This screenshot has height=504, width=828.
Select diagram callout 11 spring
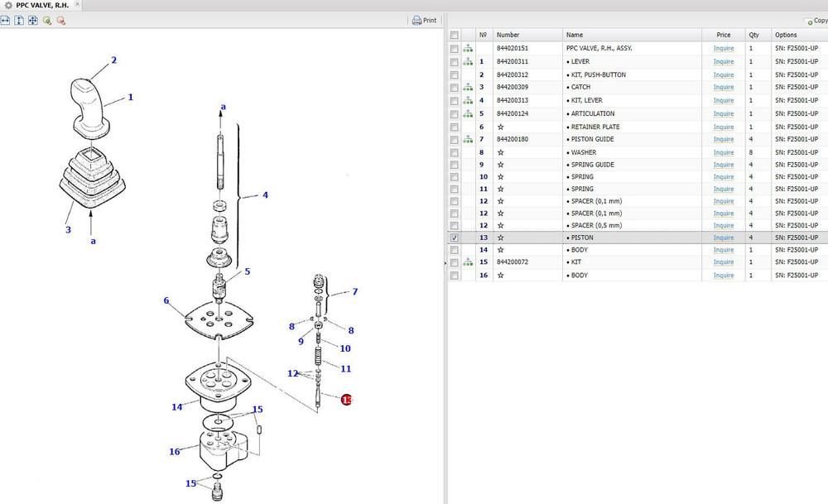[x=346, y=369]
